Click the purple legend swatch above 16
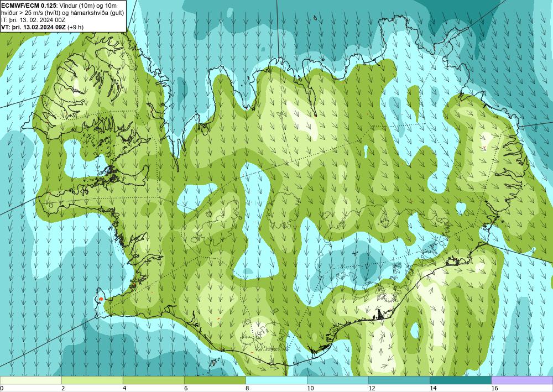The width and height of the screenshot is (553, 392). click(522, 380)
